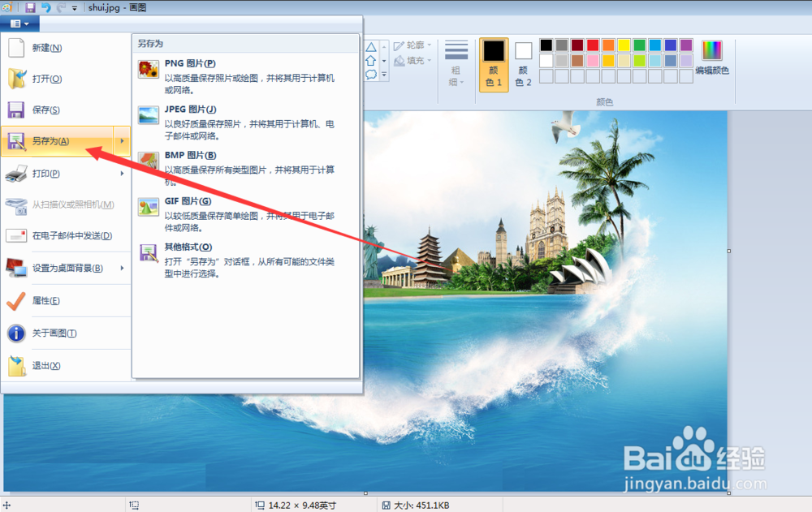Screen dimensions: 812x512
Task: Click the Save icon in quick access toolbar
Action: (x=29, y=7)
